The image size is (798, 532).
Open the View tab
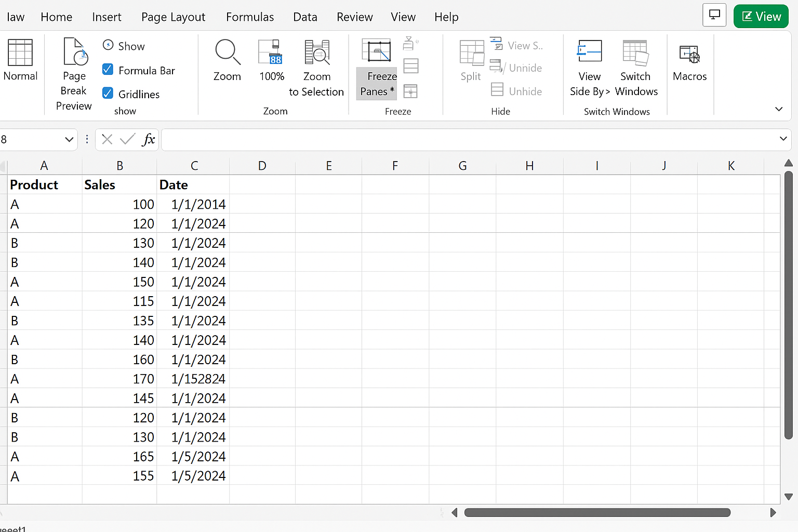click(x=403, y=17)
